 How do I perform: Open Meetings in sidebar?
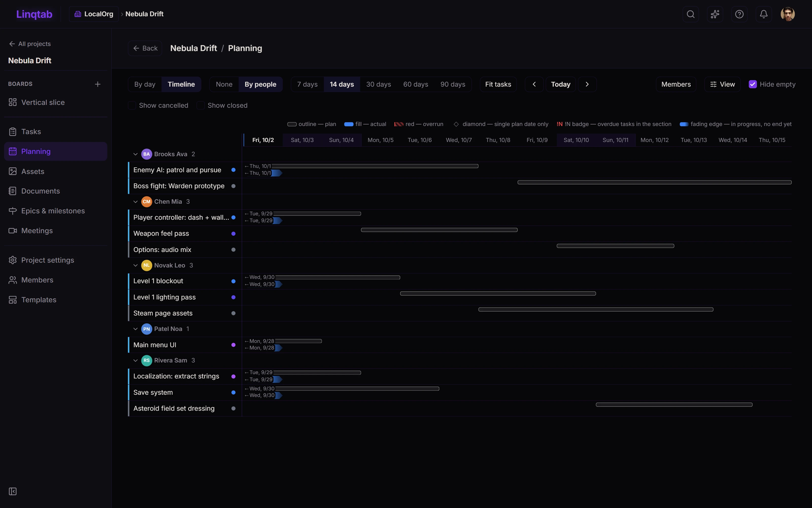[56, 231]
